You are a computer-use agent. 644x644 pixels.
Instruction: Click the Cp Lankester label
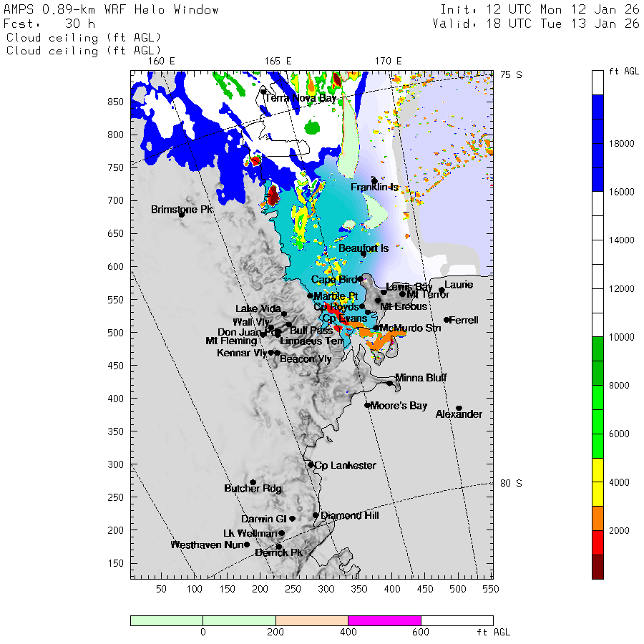(x=345, y=465)
